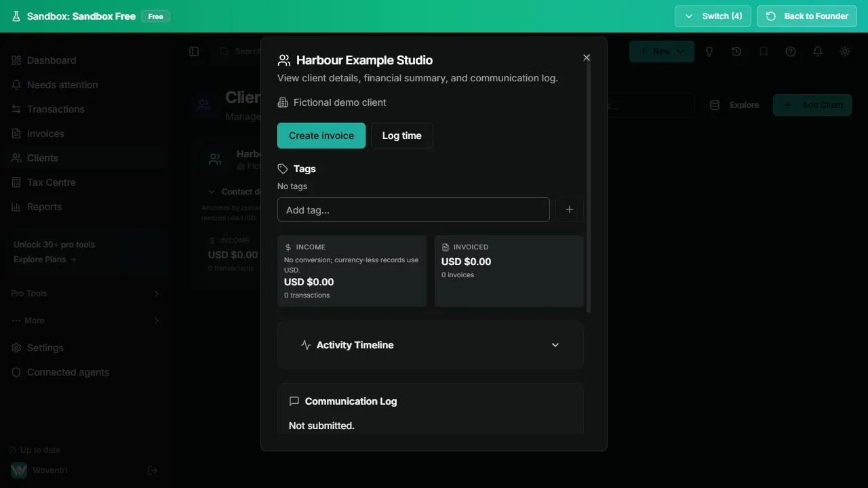
Task: Click the Invoiced summary card
Action: 509,271
